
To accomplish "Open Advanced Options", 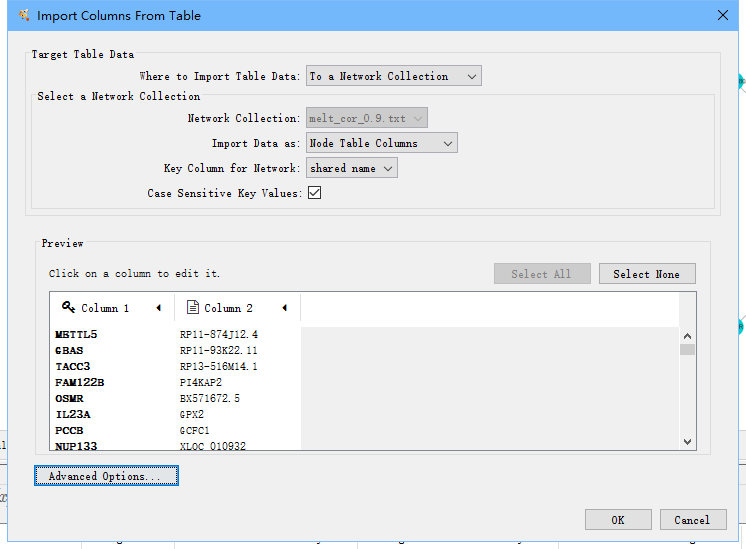I will [x=106, y=476].
